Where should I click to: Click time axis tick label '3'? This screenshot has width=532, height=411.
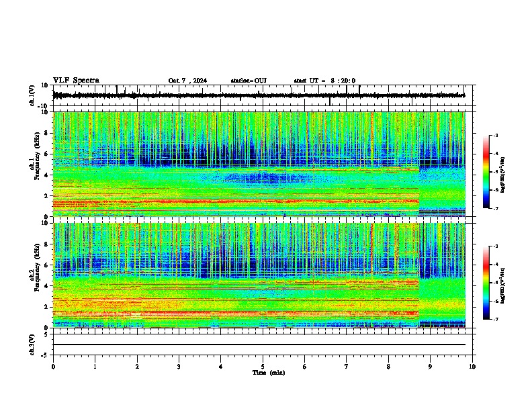(x=179, y=367)
